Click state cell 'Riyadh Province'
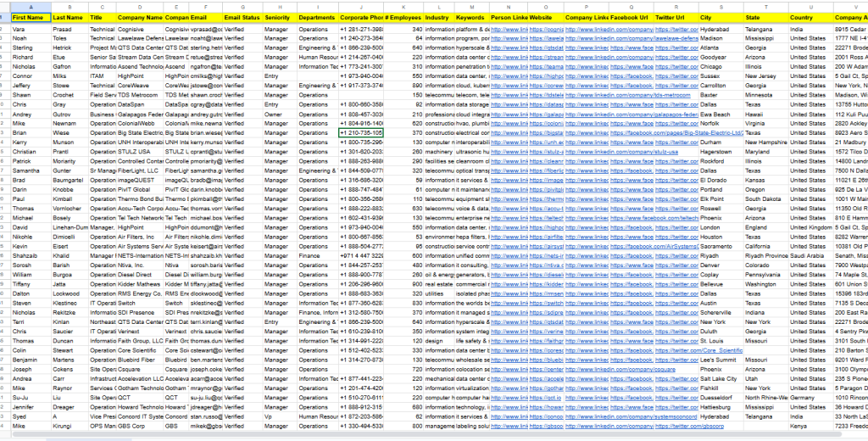 766,256
